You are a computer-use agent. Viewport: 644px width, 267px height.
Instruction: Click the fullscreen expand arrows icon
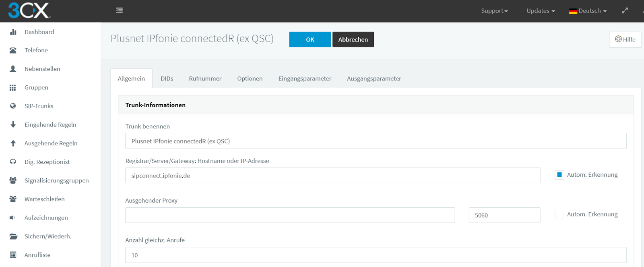pos(625,10)
